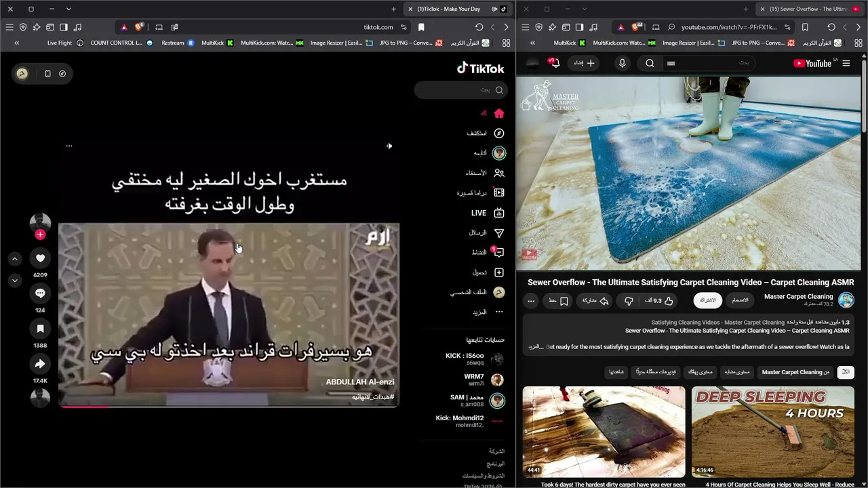Save the YouTube video to a playlist
This screenshot has height=488, width=868.
(559, 301)
